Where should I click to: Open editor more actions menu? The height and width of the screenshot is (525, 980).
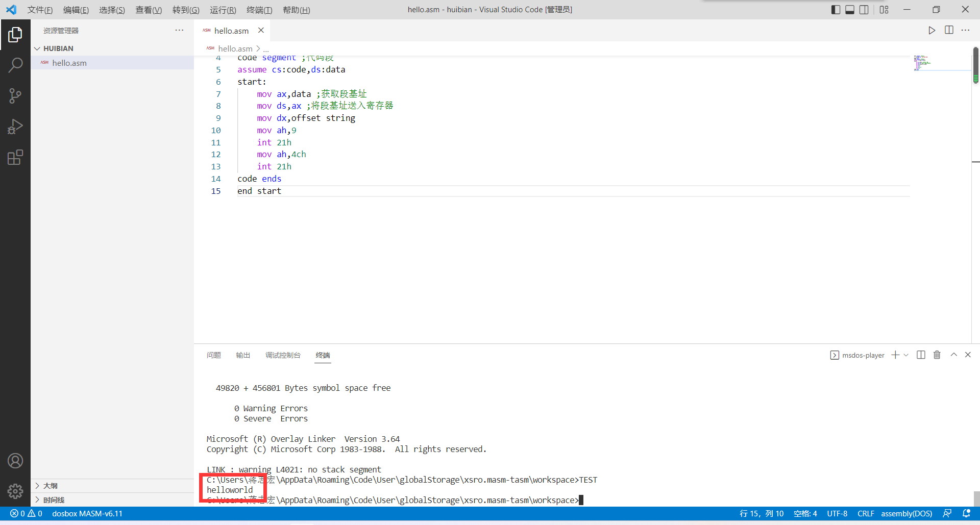click(x=965, y=30)
